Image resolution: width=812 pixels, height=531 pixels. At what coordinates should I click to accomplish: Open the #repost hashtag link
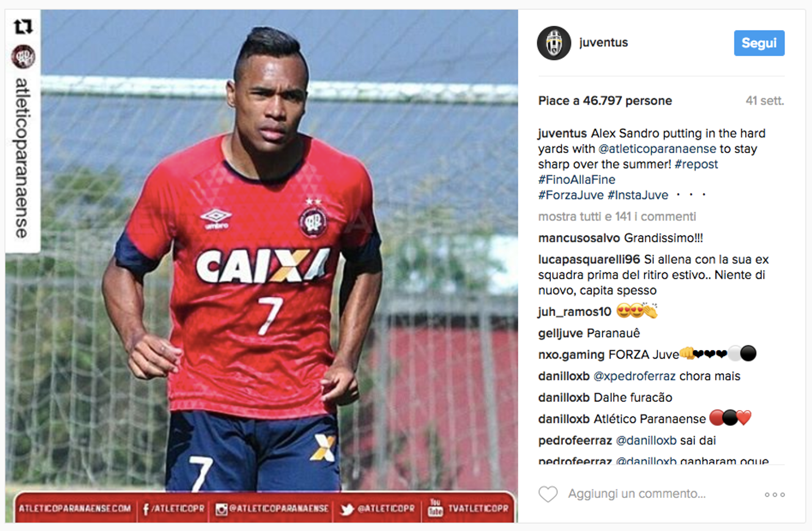pyautogui.click(x=696, y=164)
